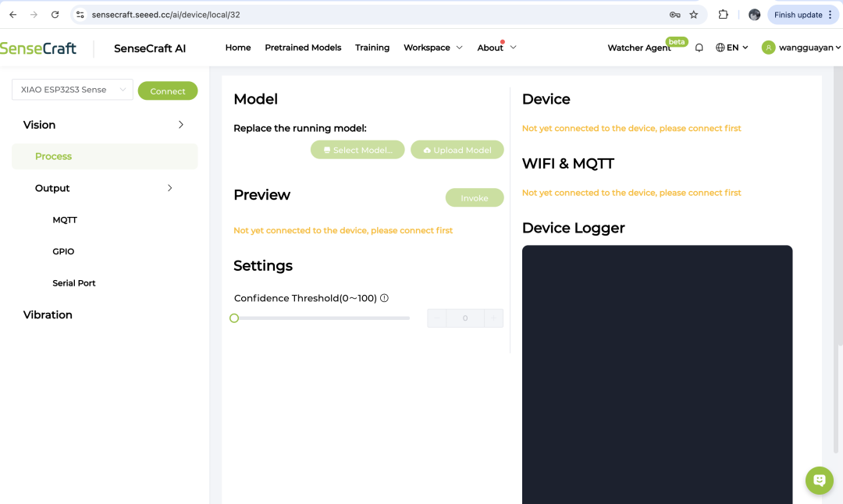Click the SenseCraft AI title text
The height and width of the screenshot is (504, 843).
click(149, 48)
